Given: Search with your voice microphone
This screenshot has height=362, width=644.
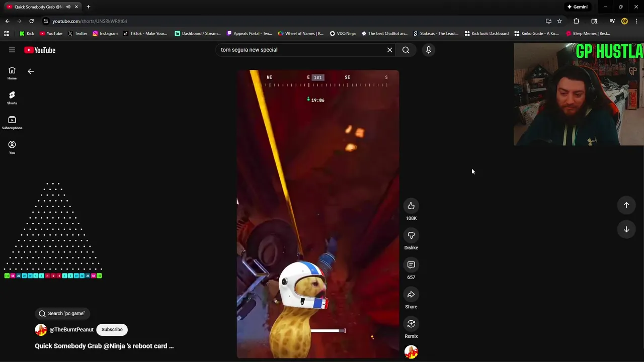Looking at the screenshot, I should (429, 50).
